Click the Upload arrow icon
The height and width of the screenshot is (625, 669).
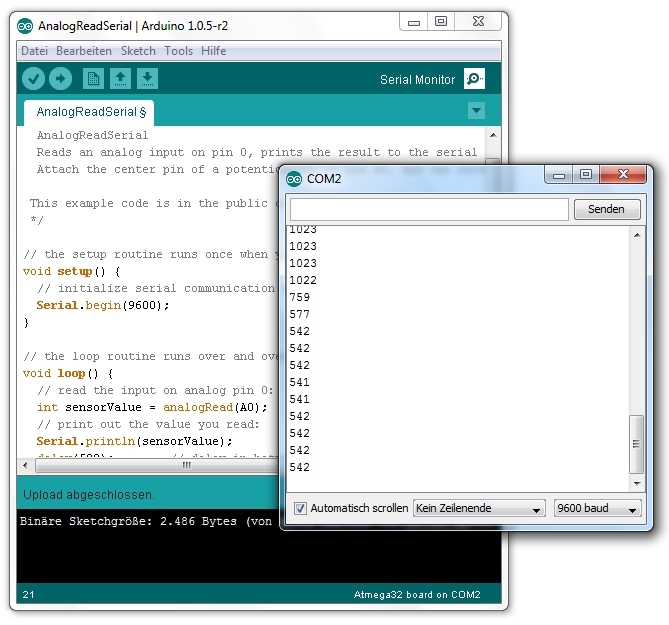[x=60, y=79]
